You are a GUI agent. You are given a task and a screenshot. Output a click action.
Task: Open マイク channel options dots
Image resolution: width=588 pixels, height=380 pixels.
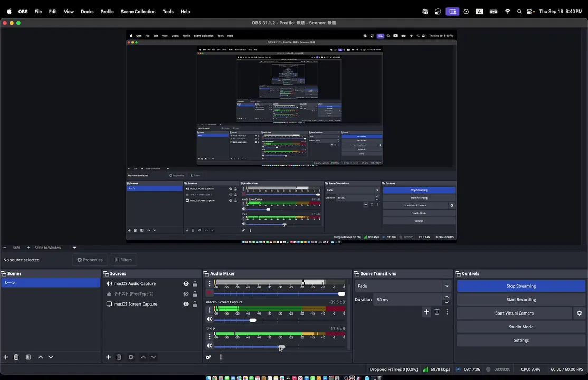point(210,337)
